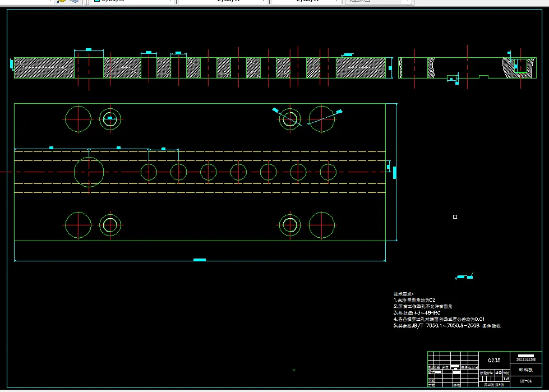
Task: Select the largest hole circle on the centerline row
Action: click(89, 172)
